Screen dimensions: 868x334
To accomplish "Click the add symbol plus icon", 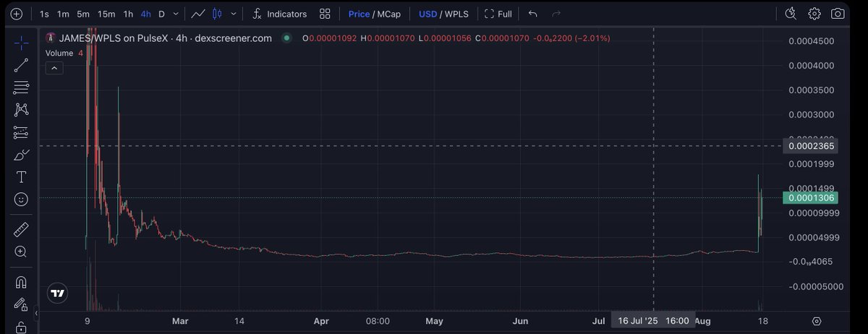I will 16,14.
